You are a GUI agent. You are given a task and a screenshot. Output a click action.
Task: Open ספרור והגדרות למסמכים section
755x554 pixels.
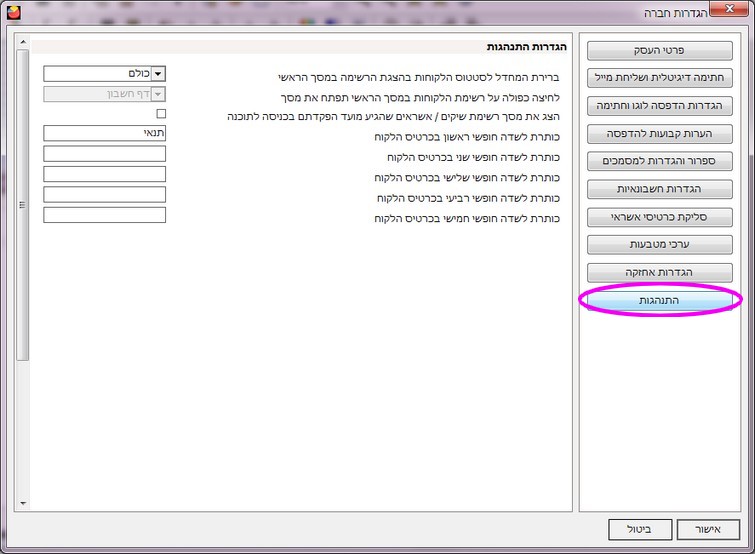(659, 161)
